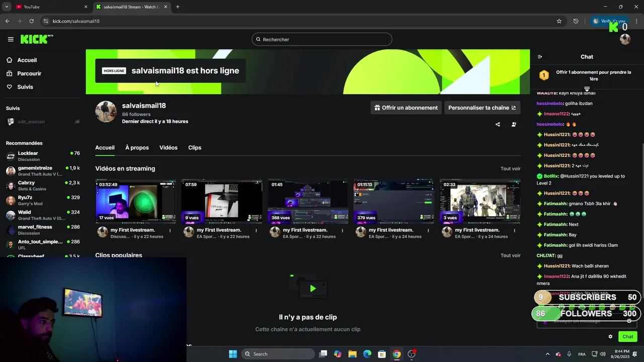Image resolution: width=644 pixels, height=362 pixels.
Task: Open options menu of the 379 vues video
Action: click(428, 231)
